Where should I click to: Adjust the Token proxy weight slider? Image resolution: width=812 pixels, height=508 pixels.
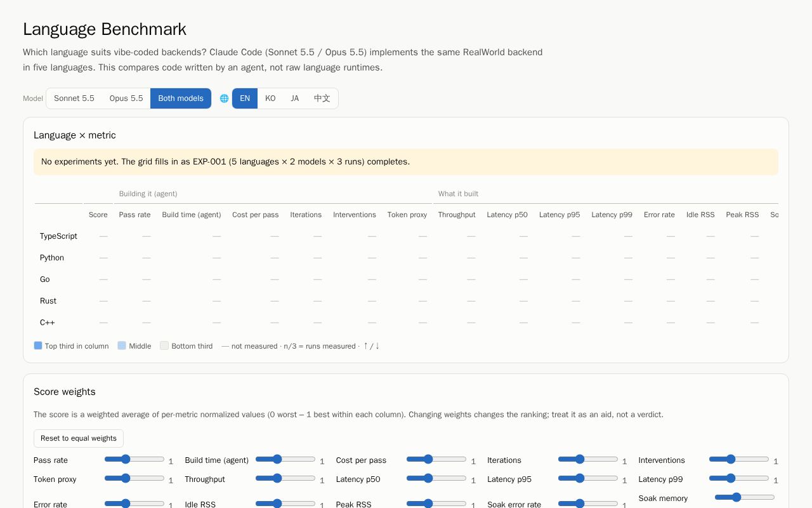(x=134, y=478)
